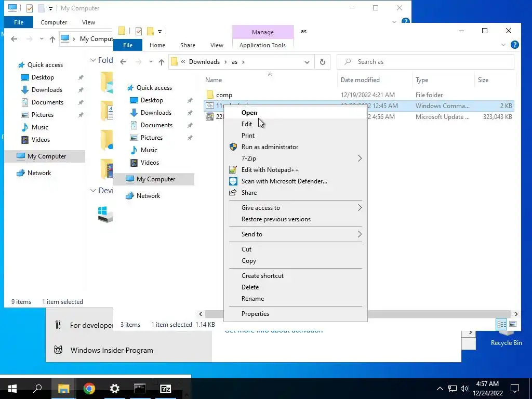Open Windows Insider Program in Settings
The height and width of the screenshot is (399, 532).
coord(112,351)
